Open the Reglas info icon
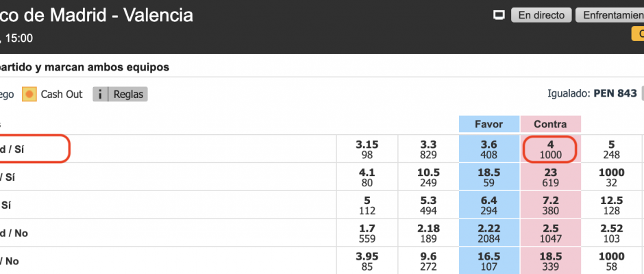Viewport: 644px width, 274px height. (x=100, y=94)
